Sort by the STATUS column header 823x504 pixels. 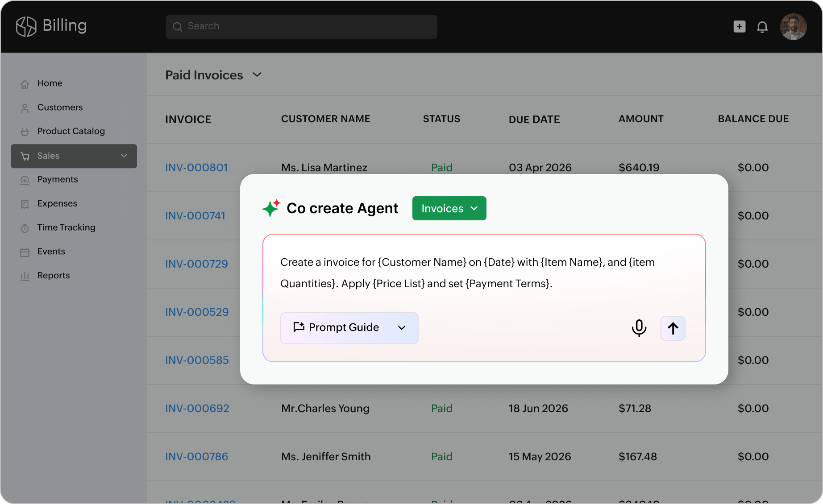tap(441, 119)
